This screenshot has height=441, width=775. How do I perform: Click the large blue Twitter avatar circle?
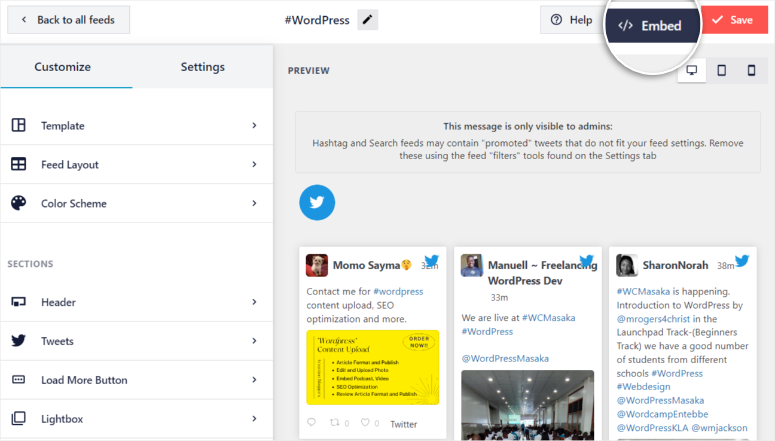317,202
